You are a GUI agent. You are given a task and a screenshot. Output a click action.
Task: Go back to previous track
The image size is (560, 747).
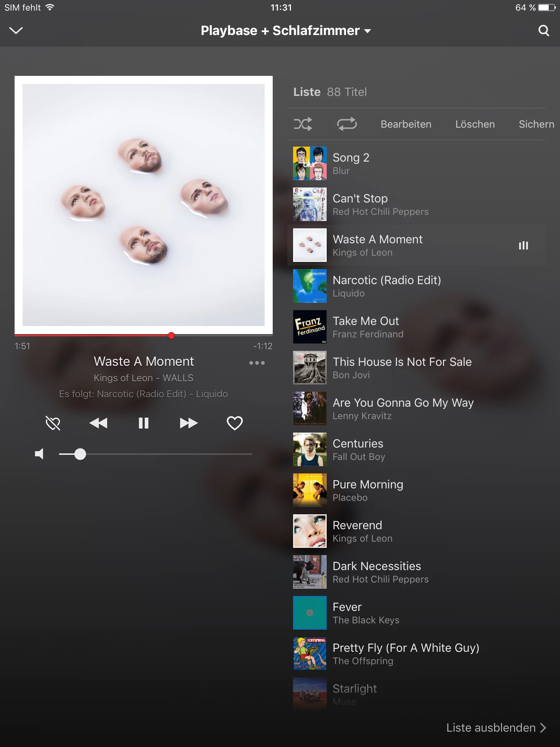coord(98,423)
